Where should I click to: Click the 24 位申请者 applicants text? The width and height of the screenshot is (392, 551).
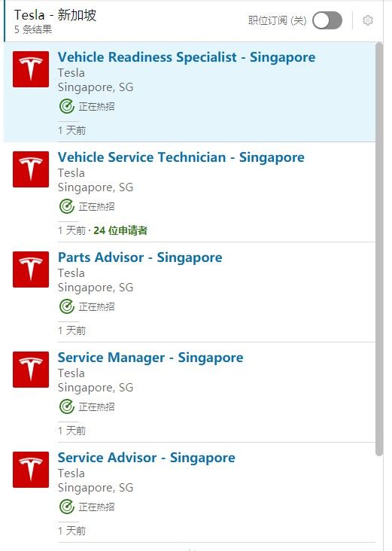[x=120, y=230]
